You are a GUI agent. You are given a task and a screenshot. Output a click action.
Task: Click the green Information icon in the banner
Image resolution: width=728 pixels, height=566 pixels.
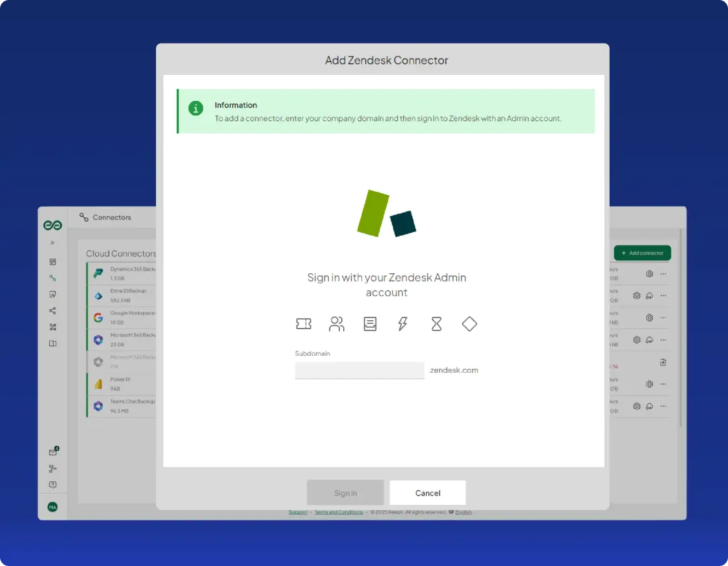[x=196, y=108]
